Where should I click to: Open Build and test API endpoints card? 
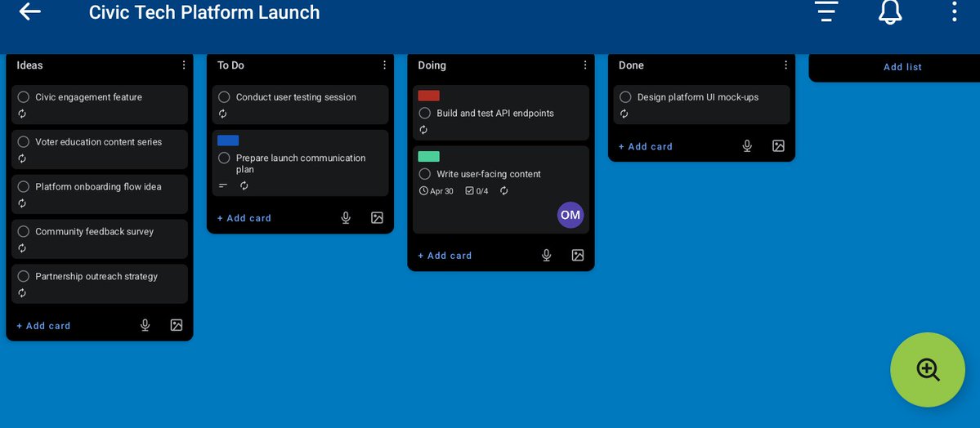[x=500, y=113]
